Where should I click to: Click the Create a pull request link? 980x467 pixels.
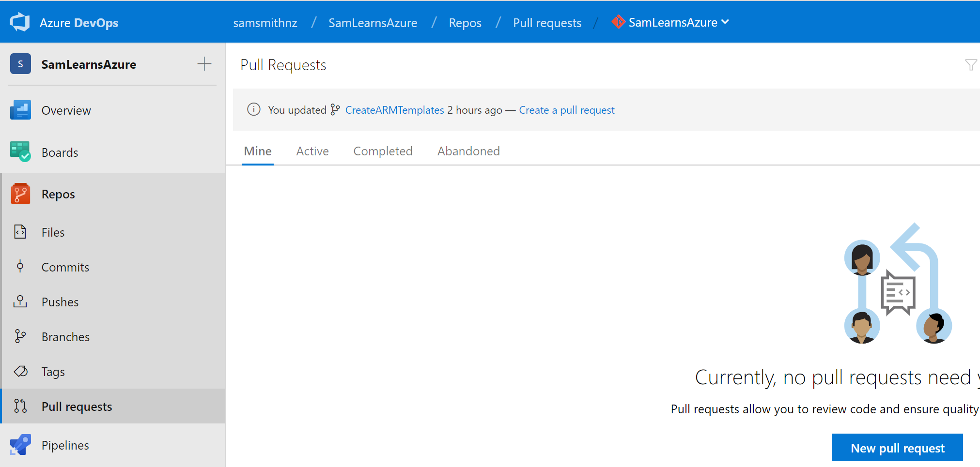coord(566,110)
